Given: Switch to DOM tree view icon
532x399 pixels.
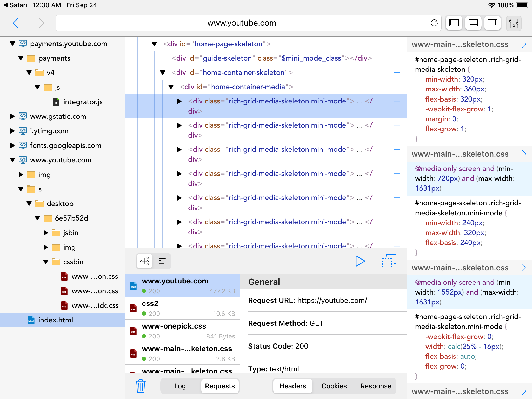Looking at the screenshot, I should [x=144, y=261].
